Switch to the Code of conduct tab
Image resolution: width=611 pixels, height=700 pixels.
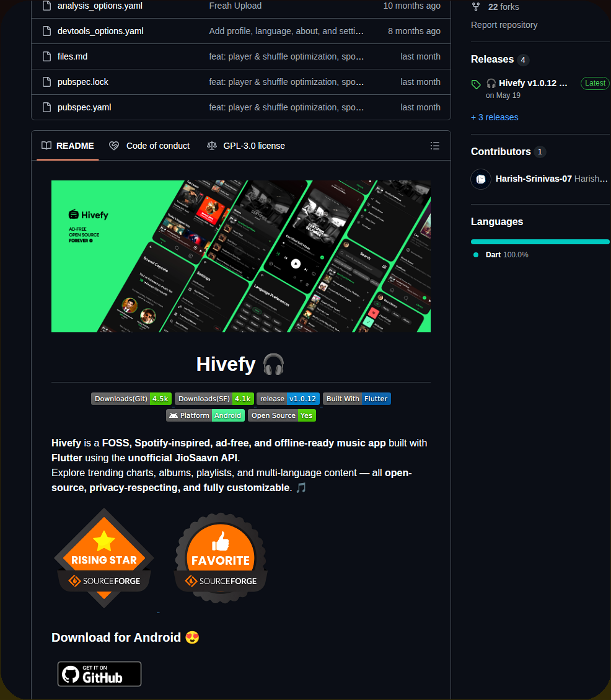click(x=149, y=146)
